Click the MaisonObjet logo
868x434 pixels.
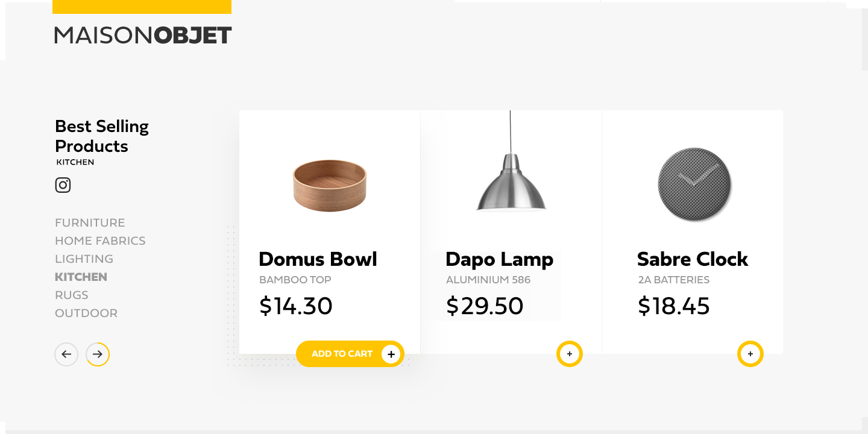143,35
